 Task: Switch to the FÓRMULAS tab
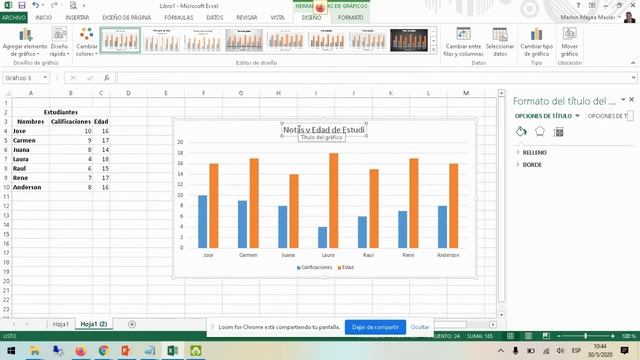click(x=179, y=18)
